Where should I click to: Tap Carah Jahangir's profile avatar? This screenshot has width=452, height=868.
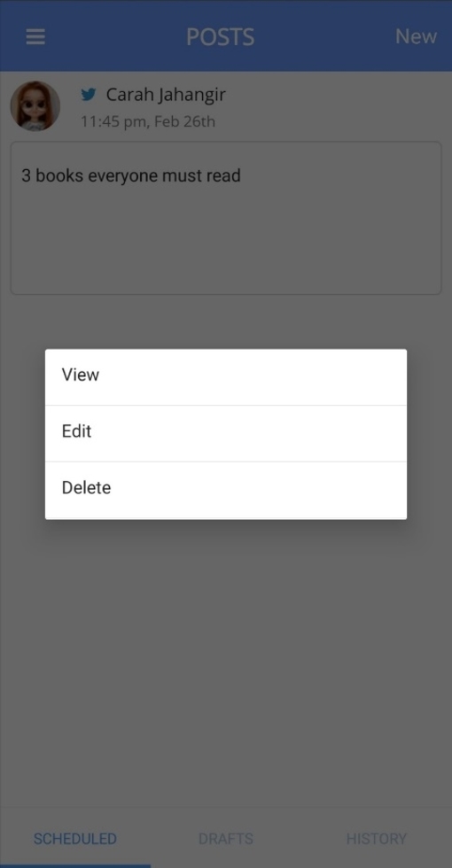(35, 105)
